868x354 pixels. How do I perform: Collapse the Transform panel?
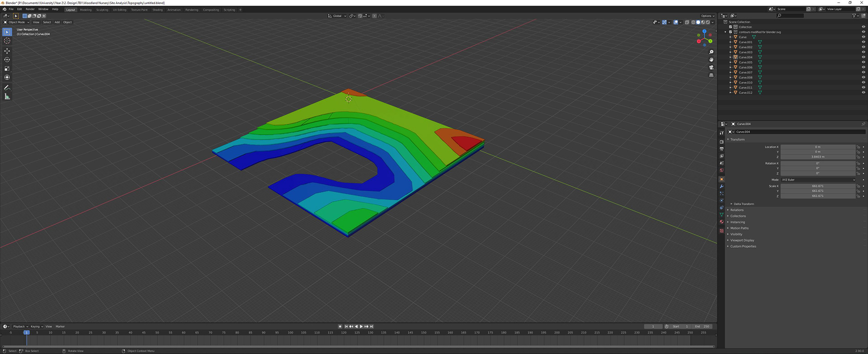point(737,139)
